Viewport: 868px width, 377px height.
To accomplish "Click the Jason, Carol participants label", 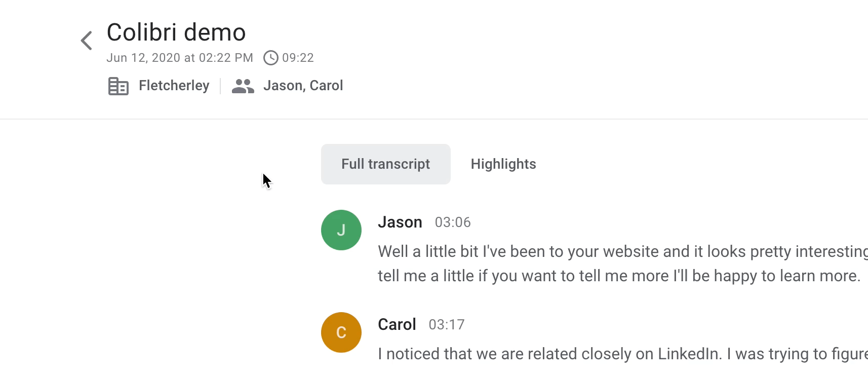I will 303,86.
